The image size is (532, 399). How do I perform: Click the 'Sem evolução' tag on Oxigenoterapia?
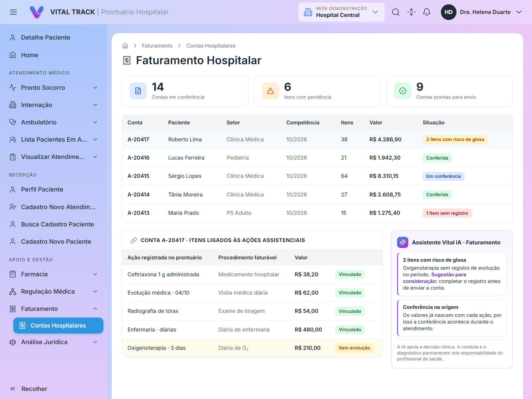354,348
